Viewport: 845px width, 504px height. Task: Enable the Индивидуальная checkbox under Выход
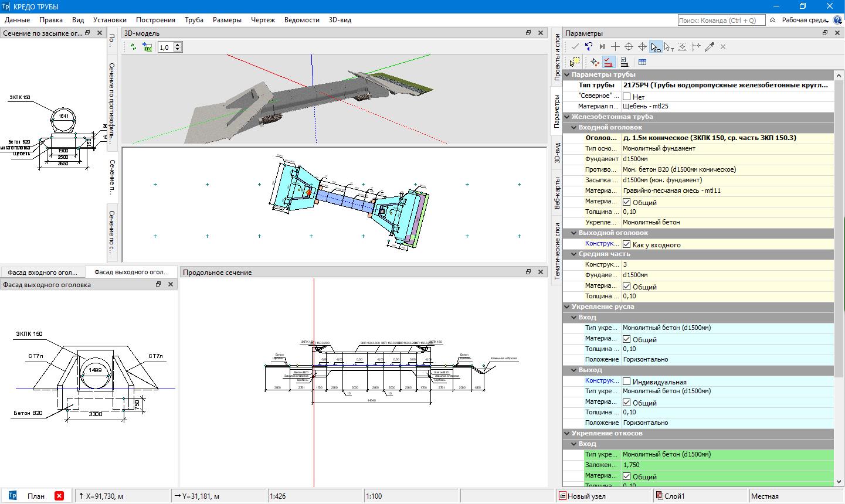[626, 382]
